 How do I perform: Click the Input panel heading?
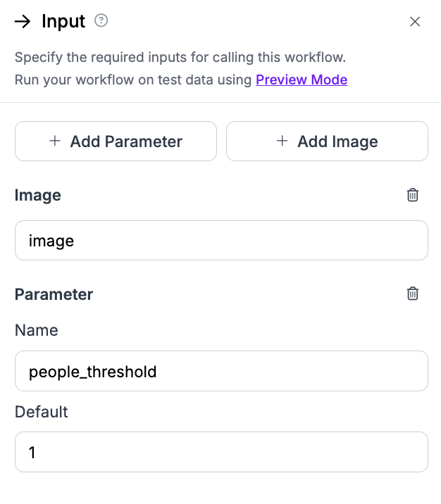point(63,22)
